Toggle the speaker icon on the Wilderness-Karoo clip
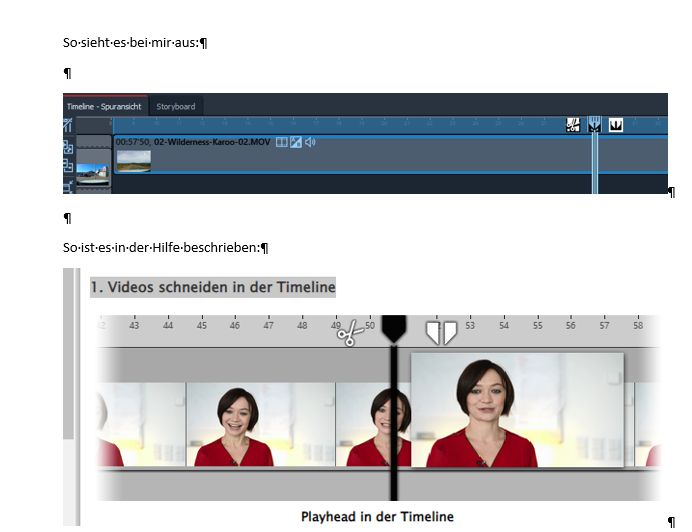The width and height of the screenshot is (692, 532). 311,142
